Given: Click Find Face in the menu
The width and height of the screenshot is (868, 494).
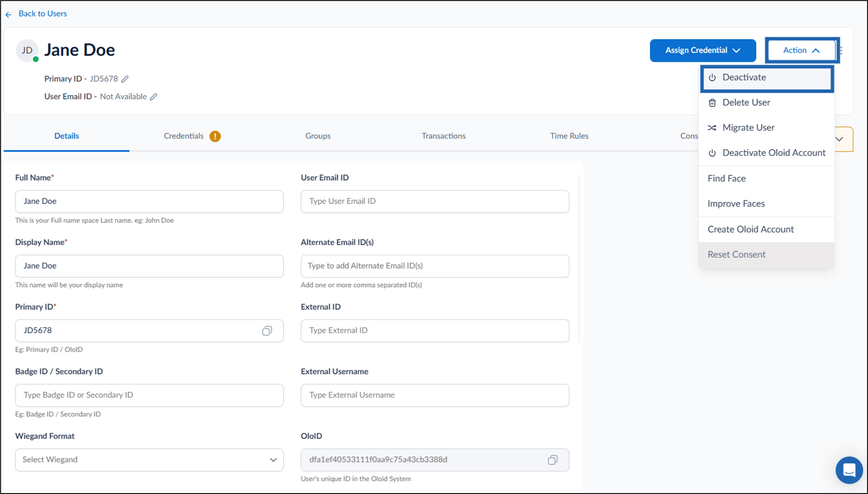Looking at the screenshot, I should [766, 179].
